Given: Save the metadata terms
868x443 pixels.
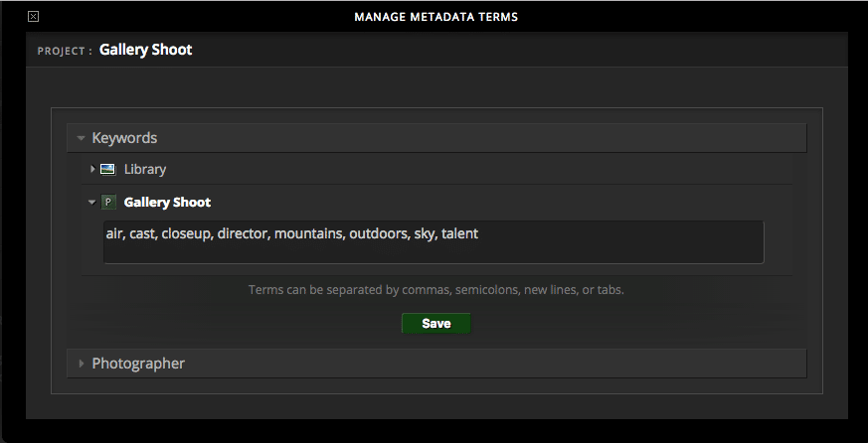Looking at the screenshot, I should pos(435,324).
